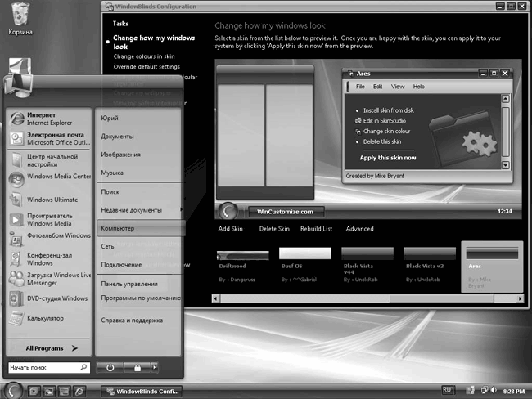Expand the shutdown options arrow beside the lock
This screenshot has height=399, width=532.
point(154,368)
